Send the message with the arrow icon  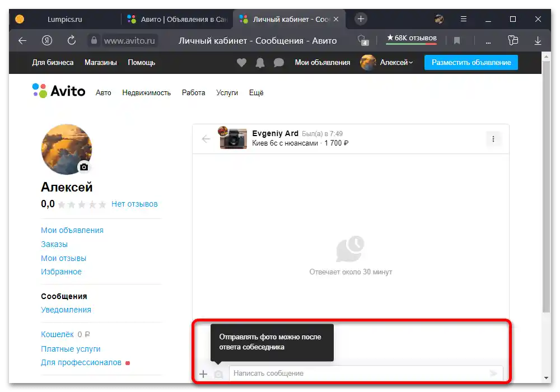[x=493, y=374]
